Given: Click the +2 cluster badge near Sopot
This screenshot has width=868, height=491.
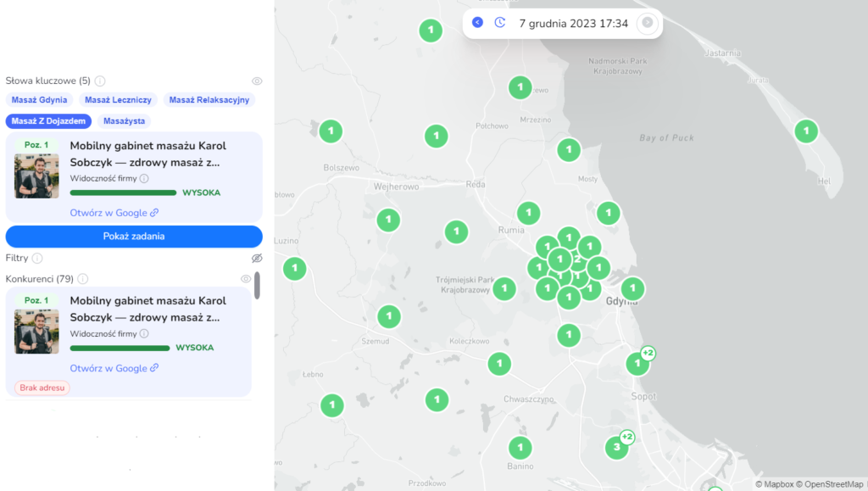Looking at the screenshot, I should point(648,353).
